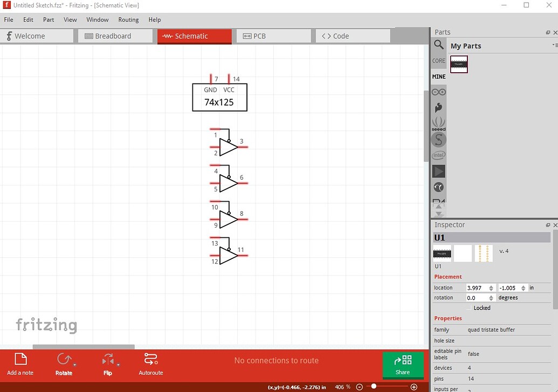Open the View menu
The height and width of the screenshot is (392, 558).
coord(70,19)
